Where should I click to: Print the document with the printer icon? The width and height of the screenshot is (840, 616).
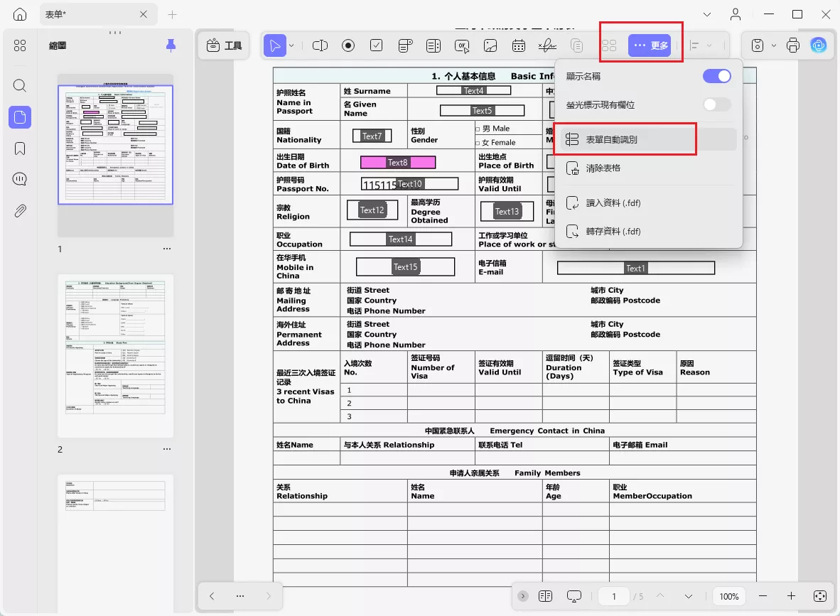(793, 45)
